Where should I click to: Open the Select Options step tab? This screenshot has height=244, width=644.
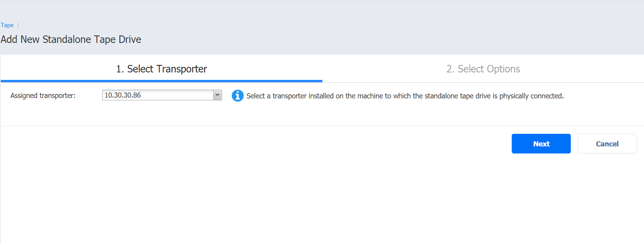(x=483, y=69)
